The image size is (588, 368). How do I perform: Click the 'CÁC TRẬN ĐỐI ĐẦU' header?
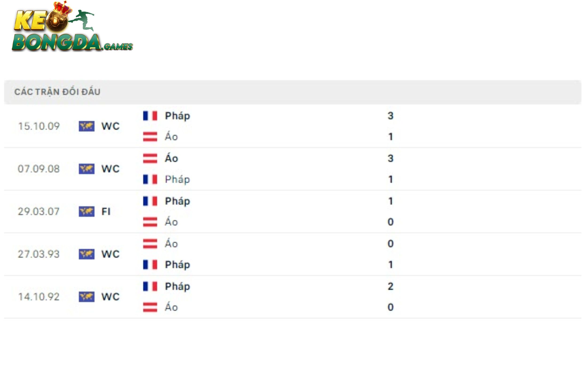coord(57,92)
